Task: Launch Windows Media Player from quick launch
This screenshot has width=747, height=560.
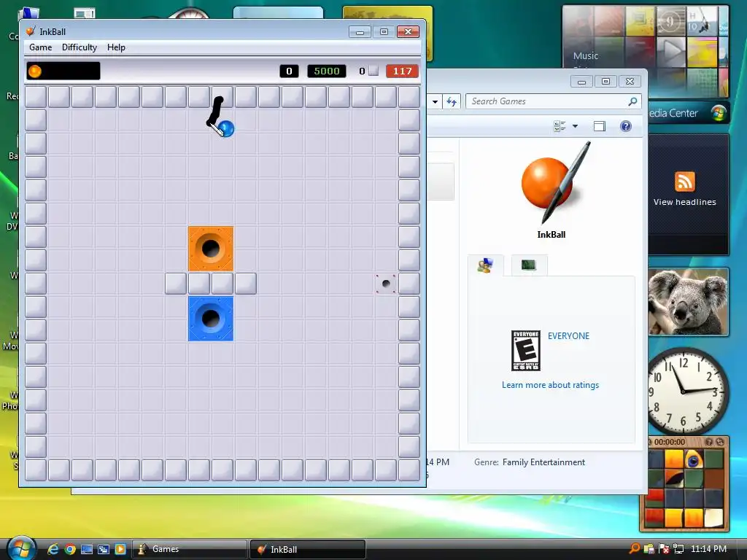Action: (x=120, y=549)
